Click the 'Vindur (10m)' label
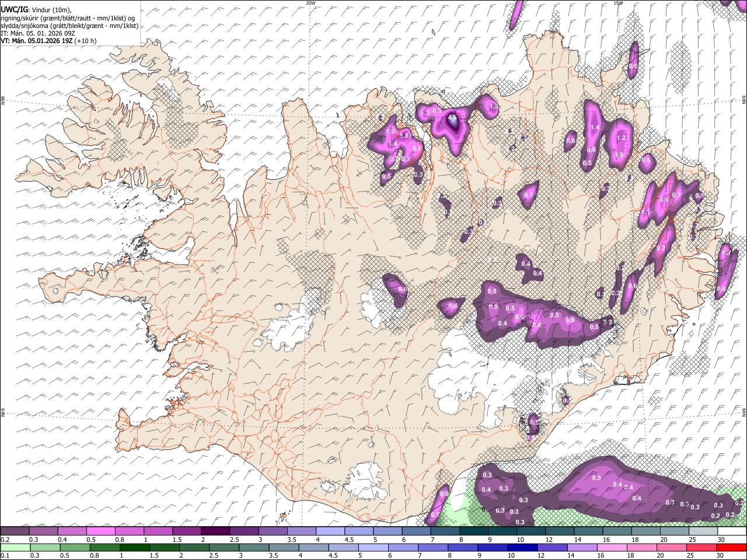 coord(51,9)
